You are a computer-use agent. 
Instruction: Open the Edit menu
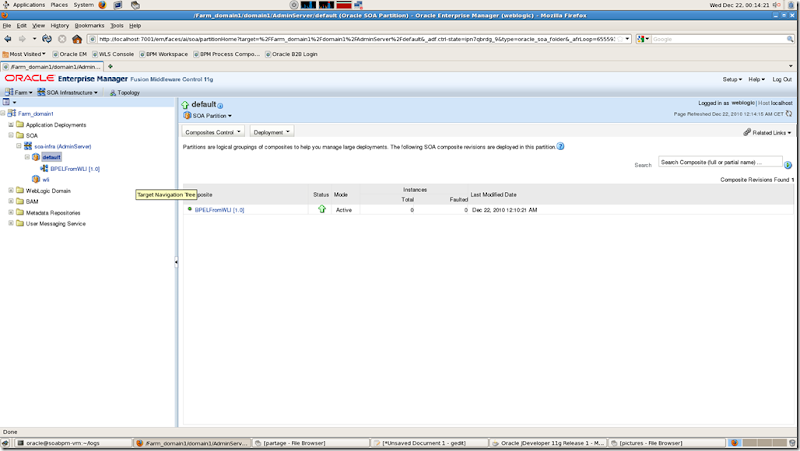point(21,26)
